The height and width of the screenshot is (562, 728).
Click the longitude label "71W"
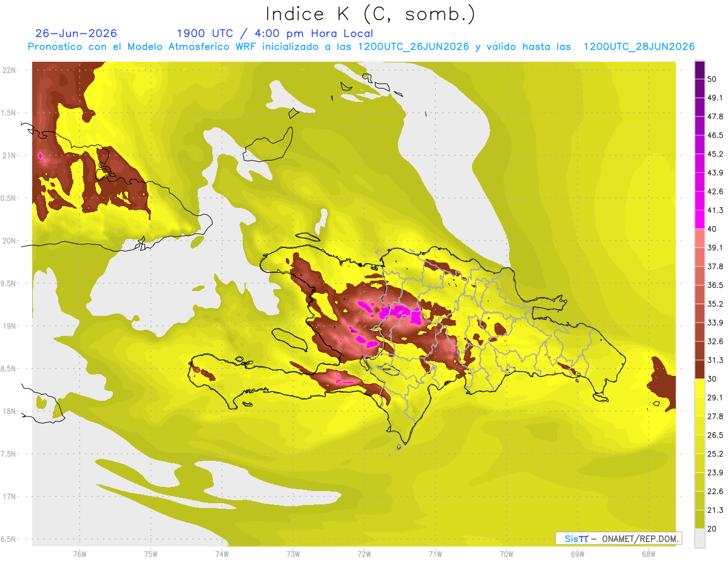(x=435, y=554)
